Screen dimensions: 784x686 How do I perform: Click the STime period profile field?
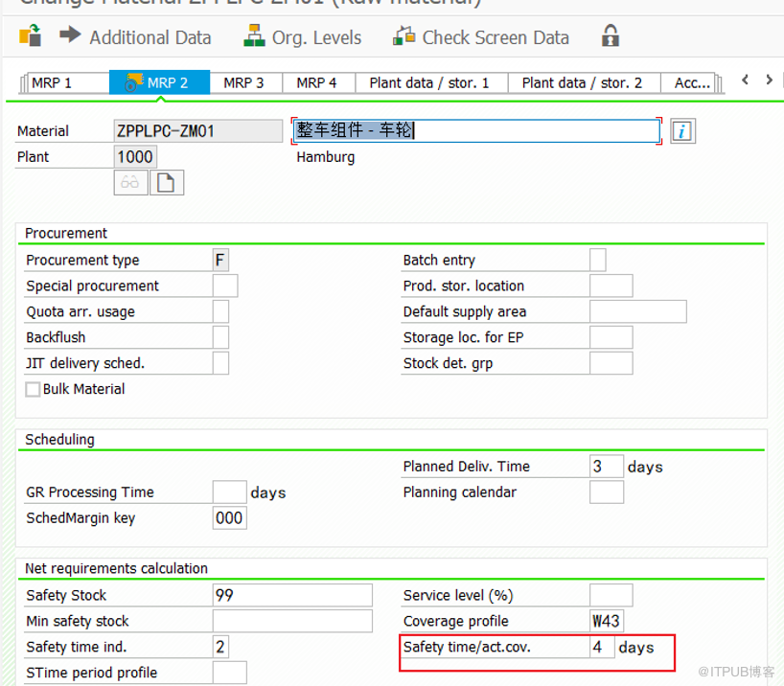pos(229,672)
